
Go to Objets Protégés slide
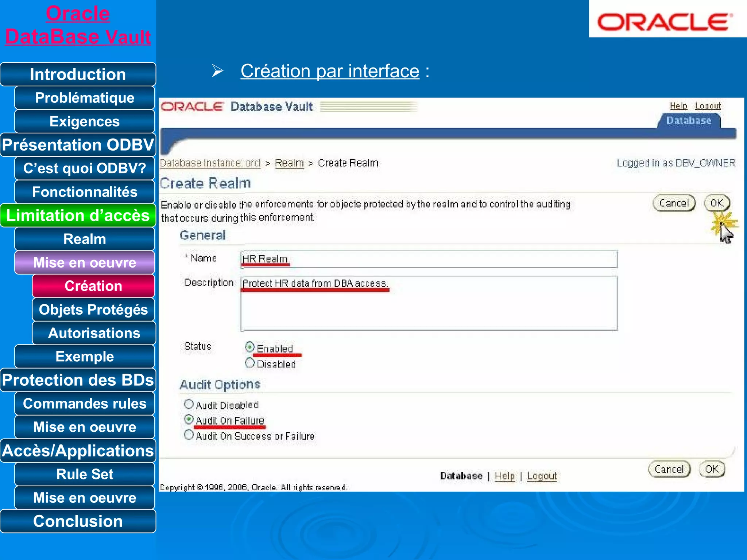[x=93, y=310]
